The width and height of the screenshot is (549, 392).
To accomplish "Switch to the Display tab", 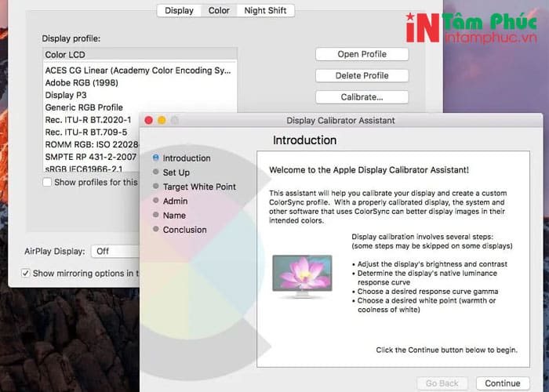I will coord(179,10).
